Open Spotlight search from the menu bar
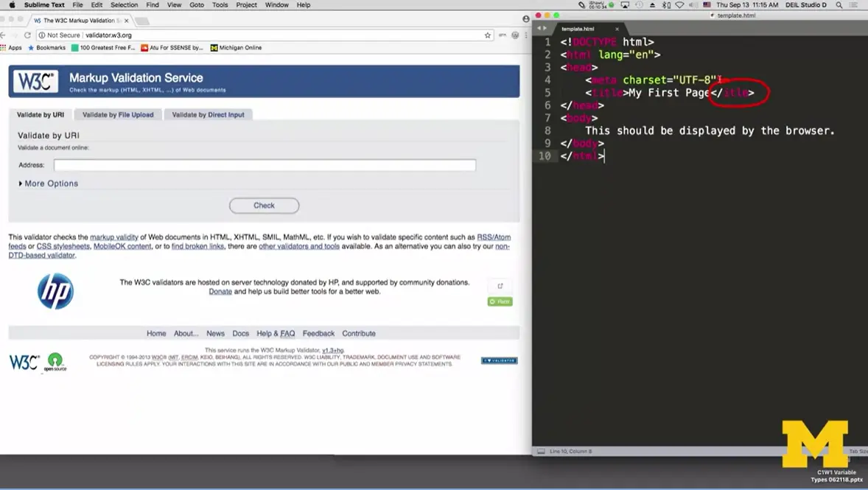The width and height of the screenshot is (868, 490). pos(839,5)
